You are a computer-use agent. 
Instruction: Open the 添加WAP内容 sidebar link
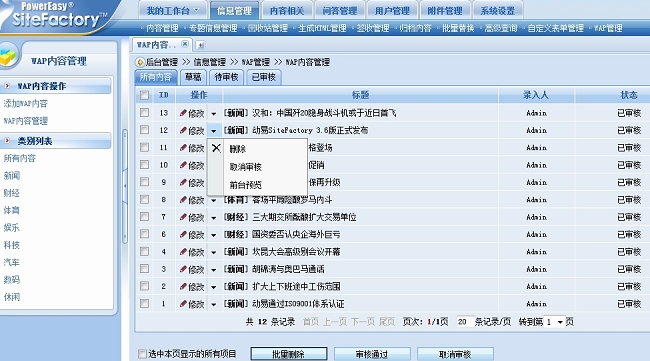[x=26, y=103]
